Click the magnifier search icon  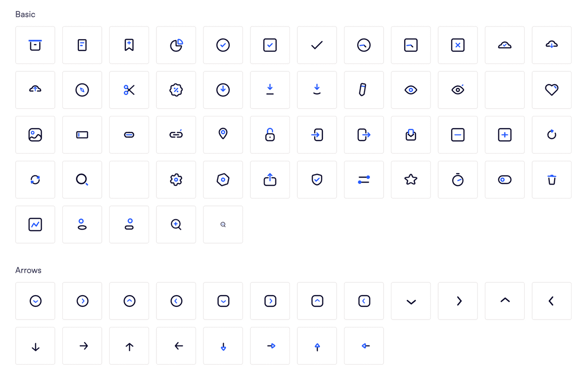82,180
